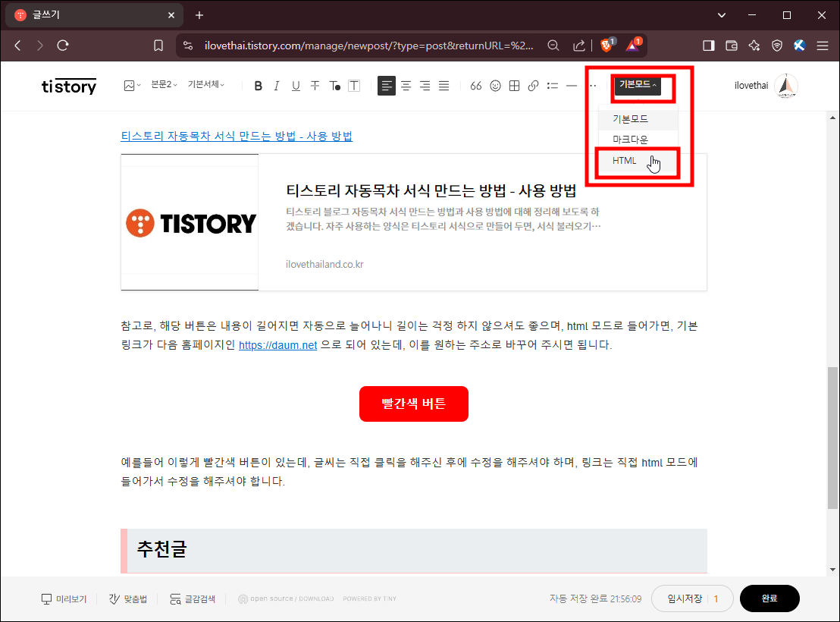The width and height of the screenshot is (840, 622).
Task: Add a hyperlink with the link icon
Action: 533,86
